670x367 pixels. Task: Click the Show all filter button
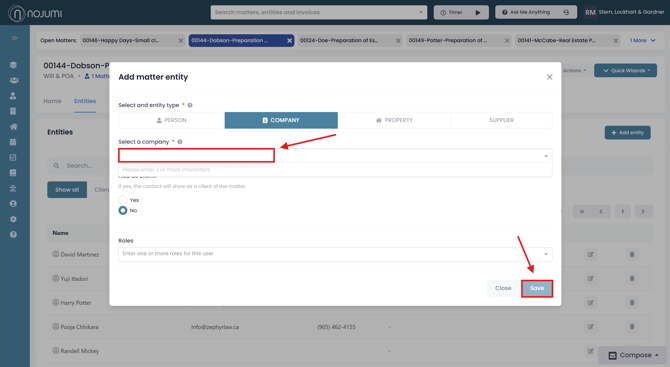[67, 190]
